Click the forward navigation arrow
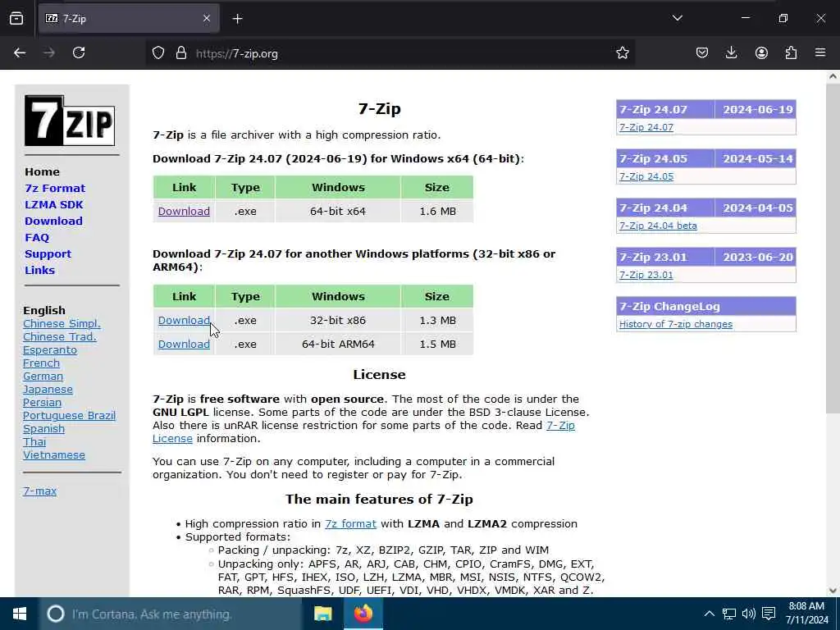Screen dimensions: 840x630 tap(49, 53)
